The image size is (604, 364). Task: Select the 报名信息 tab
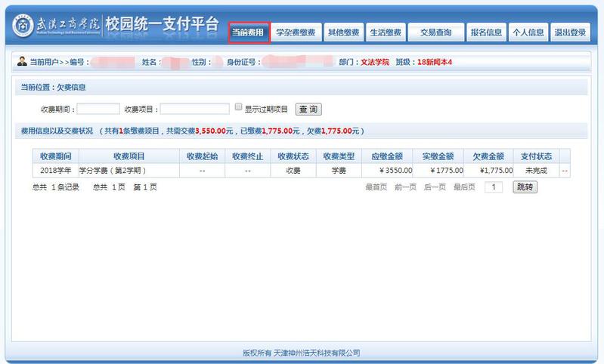(486, 32)
